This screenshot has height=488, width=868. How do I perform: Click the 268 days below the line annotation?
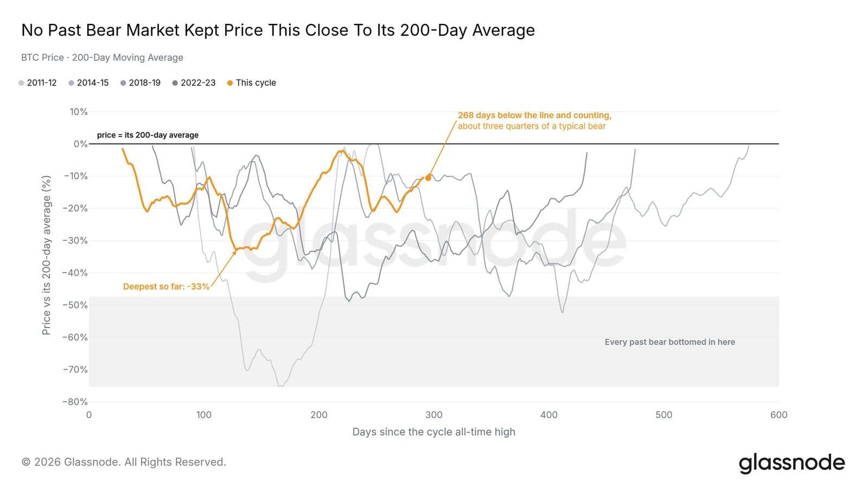click(534, 120)
